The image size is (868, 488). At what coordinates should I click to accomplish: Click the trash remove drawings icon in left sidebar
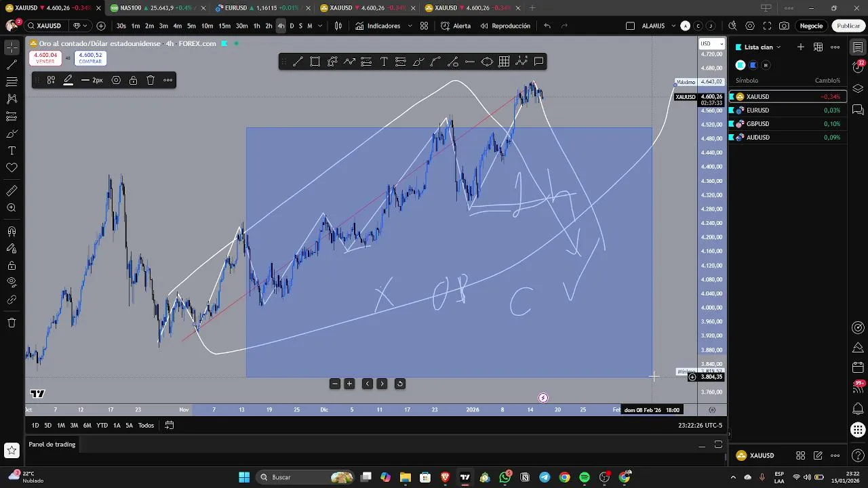tap(12, 323)
